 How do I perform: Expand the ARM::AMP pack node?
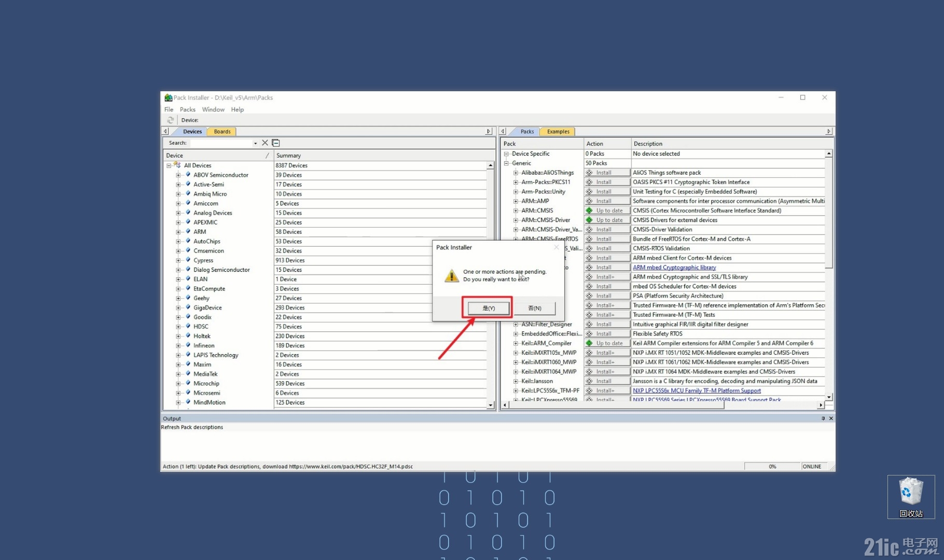(x=516, y=201)
